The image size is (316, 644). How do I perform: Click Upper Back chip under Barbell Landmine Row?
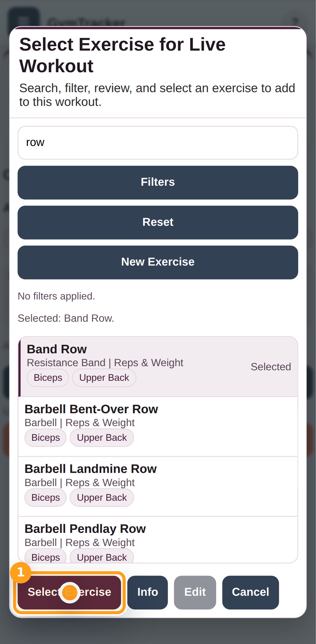(x=102, y=497)
